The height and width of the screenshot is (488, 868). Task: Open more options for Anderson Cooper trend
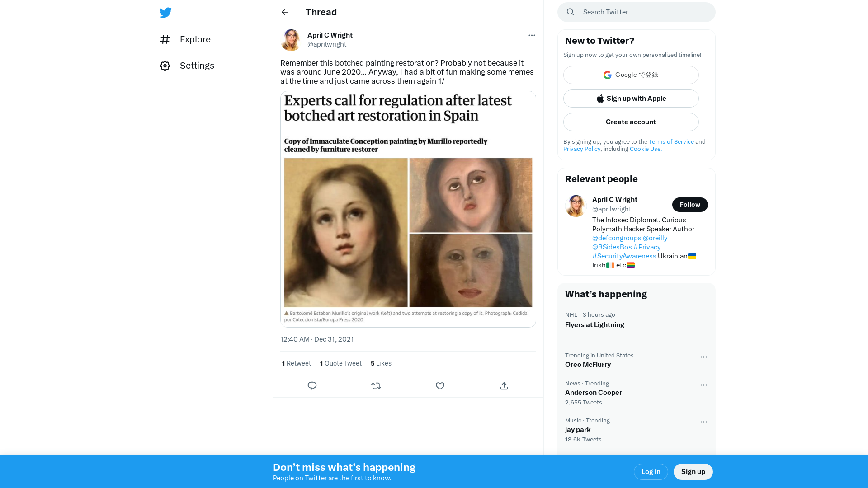point(703,385)
